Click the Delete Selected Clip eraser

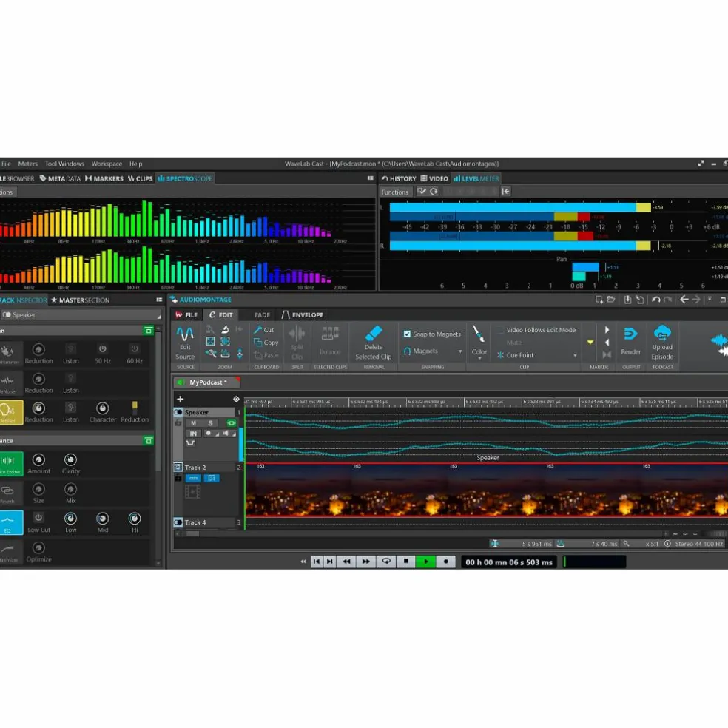pos(374,333)
